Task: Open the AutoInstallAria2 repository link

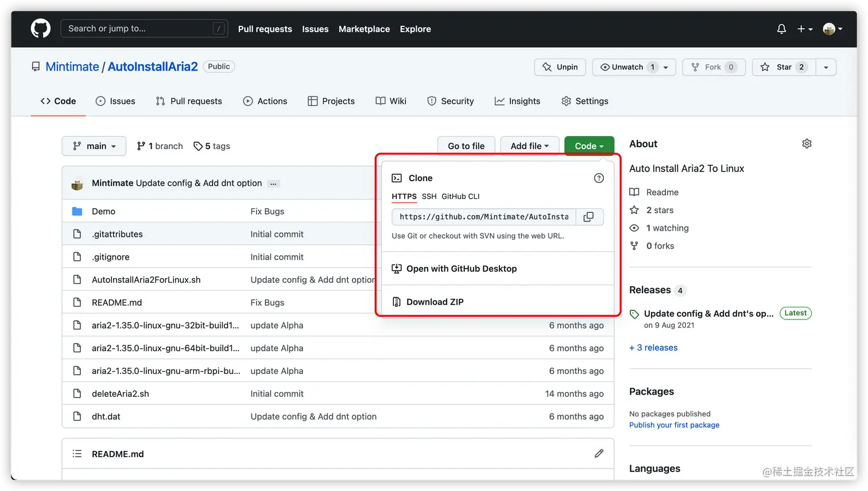Action: [x=153, y=67]
